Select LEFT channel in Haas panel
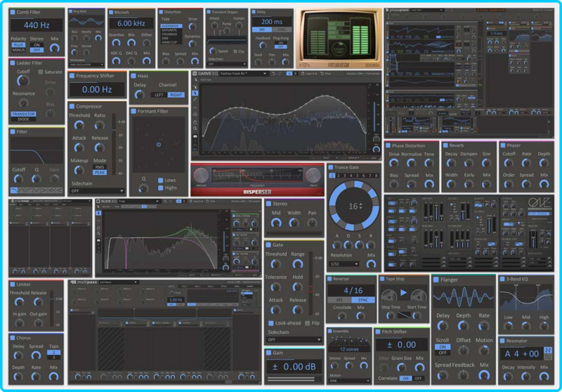 click(x=159, y=95)
